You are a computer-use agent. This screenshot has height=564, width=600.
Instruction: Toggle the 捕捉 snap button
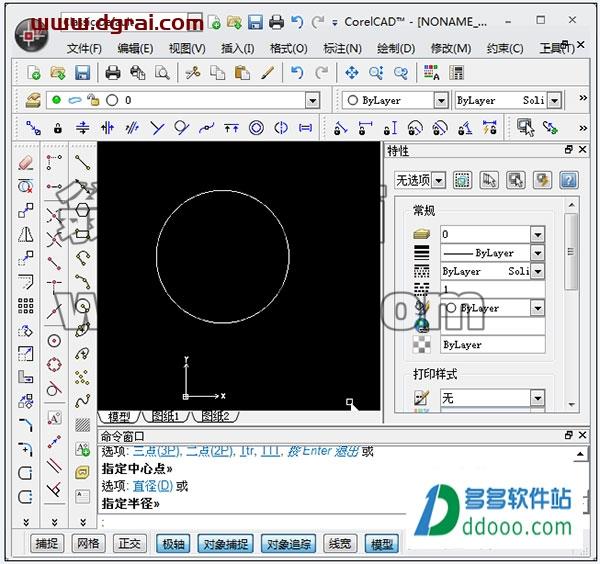point(47,543)
